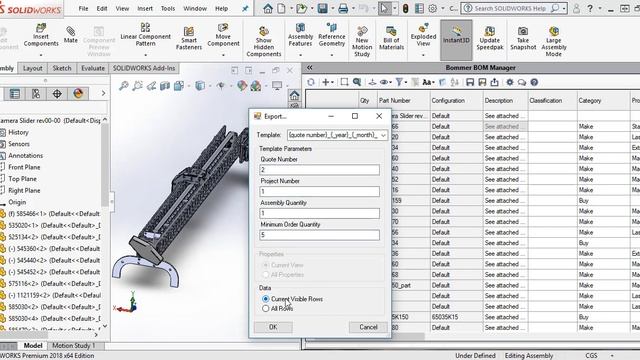Select Sensors in feature tree
The width and height of the screenshot is (640, 360).
[x=19, y=144]
